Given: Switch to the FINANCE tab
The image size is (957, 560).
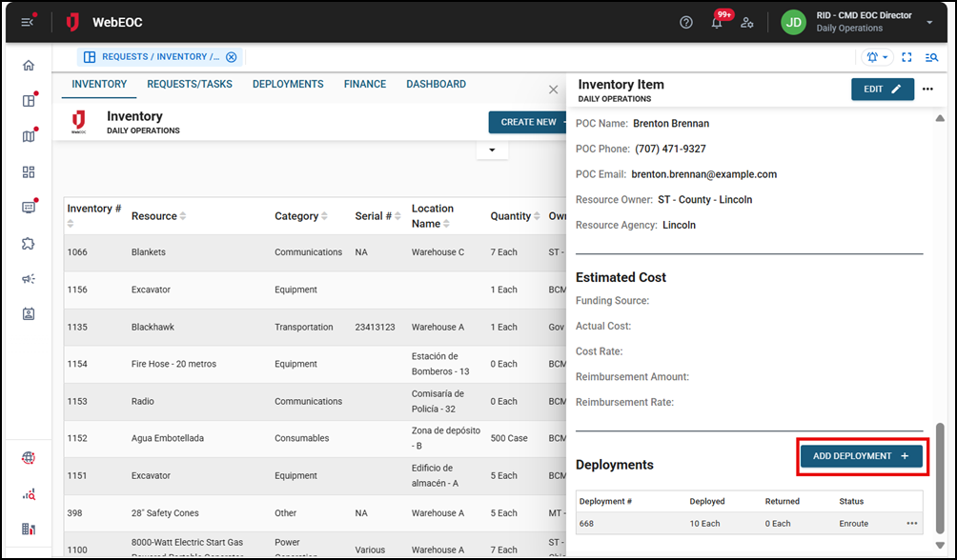Looking at the screenshot, I should pyautogui.click(x=364, y=84).
